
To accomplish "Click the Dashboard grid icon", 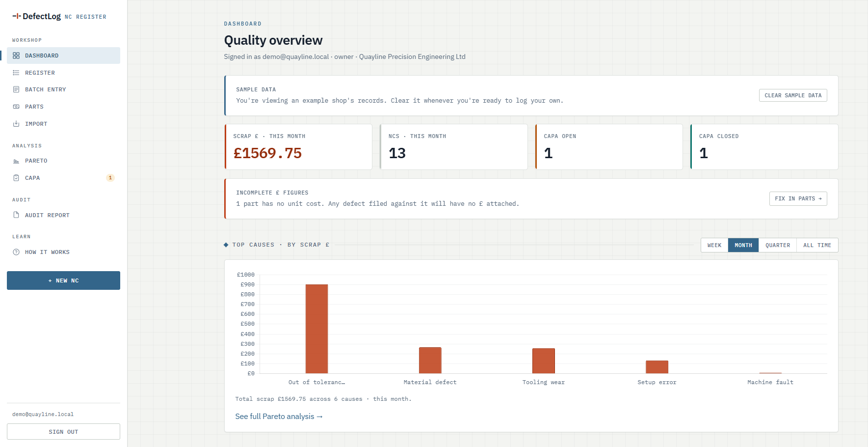I will (16, 56).
